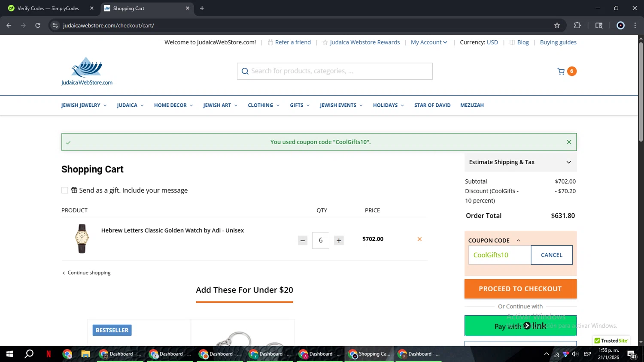Cancel the applied coupon code
Viewport: 644px width, 362px height.
pyautogui.click(x=552, y=255)
